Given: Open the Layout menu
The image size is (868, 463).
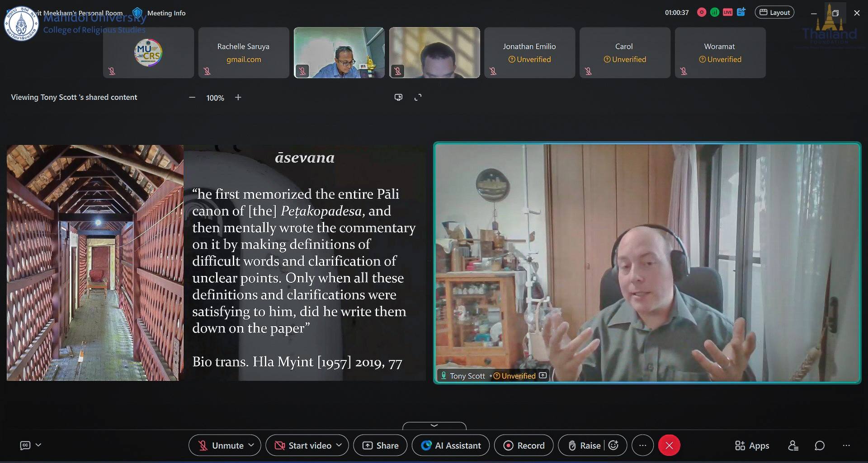Looking at the screenshot, I should [x=774, y=13].
